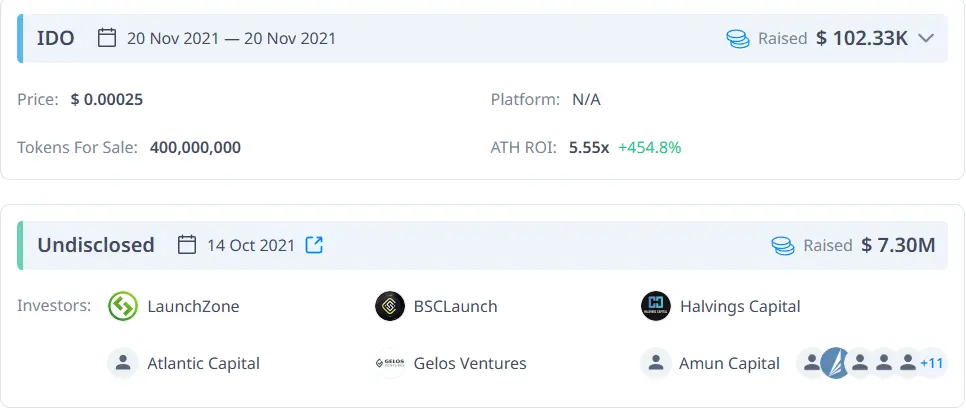Click the LaunchZone investor logo

(122, 306)
